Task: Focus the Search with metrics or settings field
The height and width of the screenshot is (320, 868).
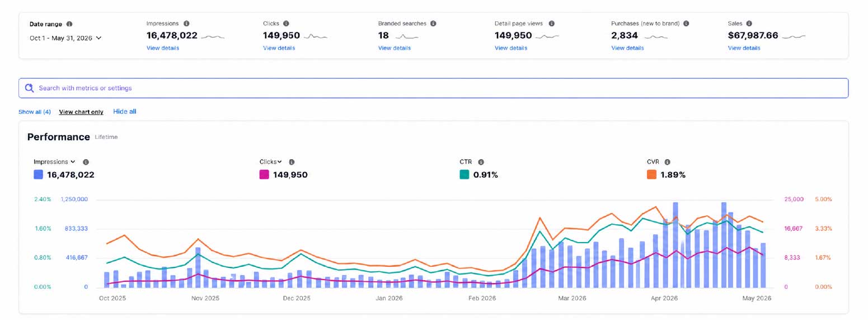Action: [434, 88]
